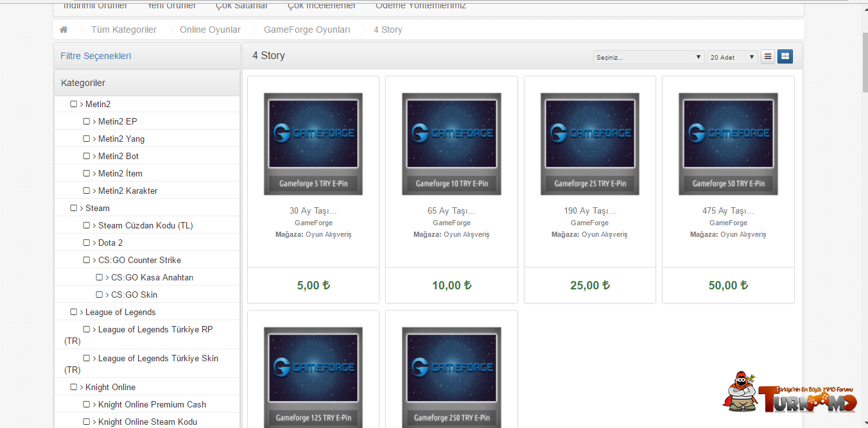Go to GameForge Oyunları breadcrumb

pyautogui.click(x=307, y=30)
